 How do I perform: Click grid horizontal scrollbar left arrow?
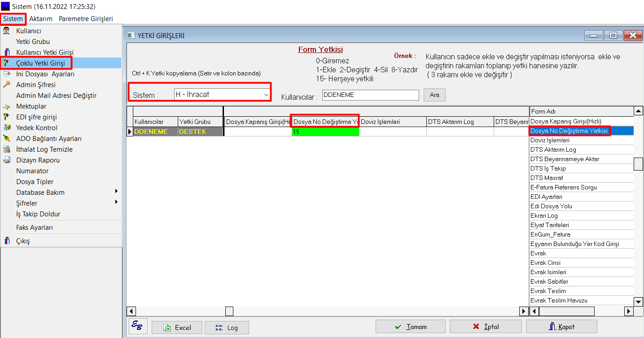click(131, 311)
